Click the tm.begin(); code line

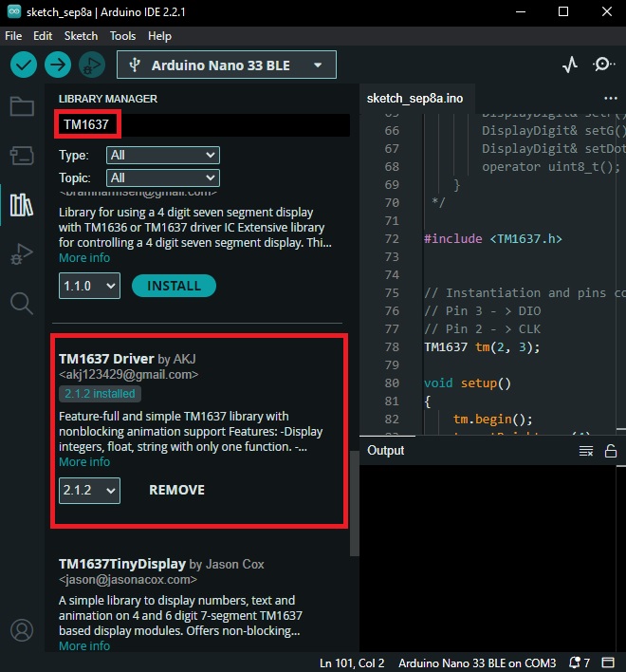point(492,419)
